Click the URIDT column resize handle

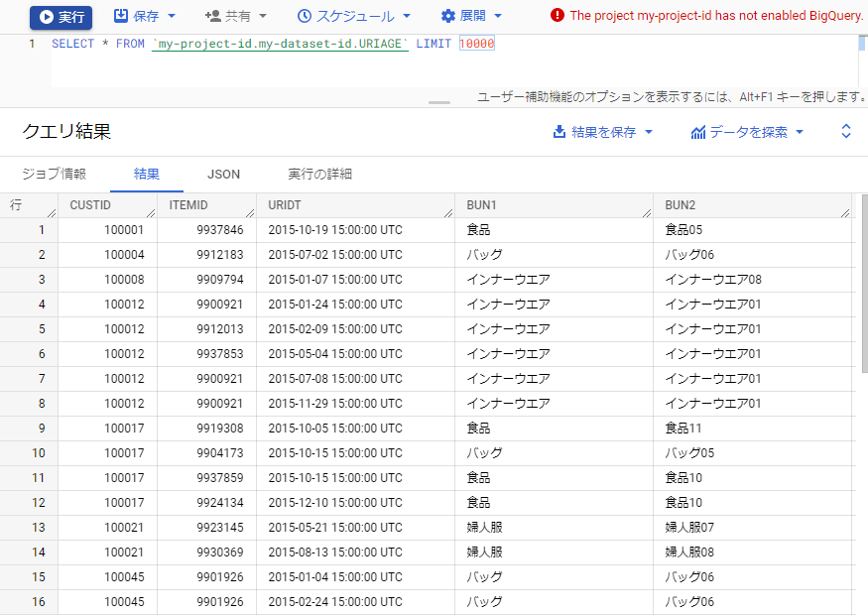pyautogui.click(x=448, y=212)
